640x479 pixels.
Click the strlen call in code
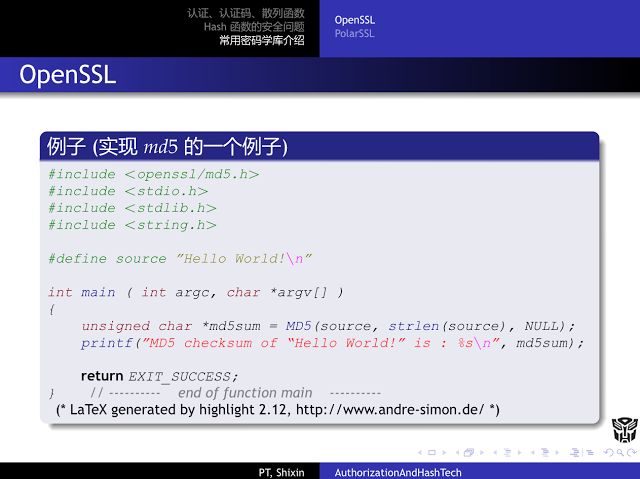click(x=413, y=326)
